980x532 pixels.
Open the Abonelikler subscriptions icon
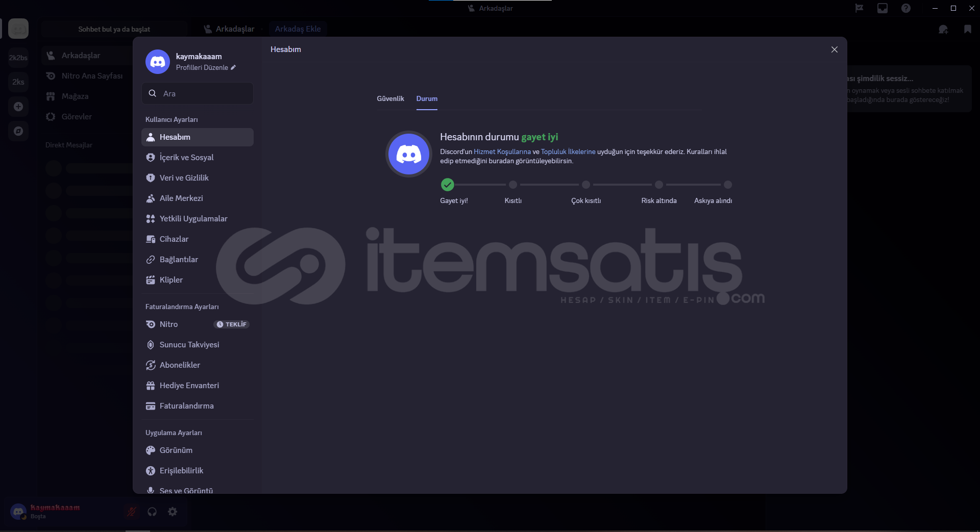pos(151,365)
